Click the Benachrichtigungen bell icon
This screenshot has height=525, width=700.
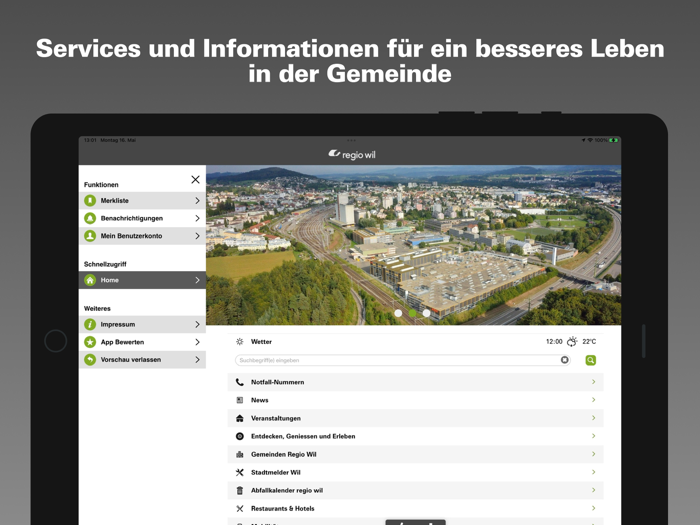pos(90,218)
